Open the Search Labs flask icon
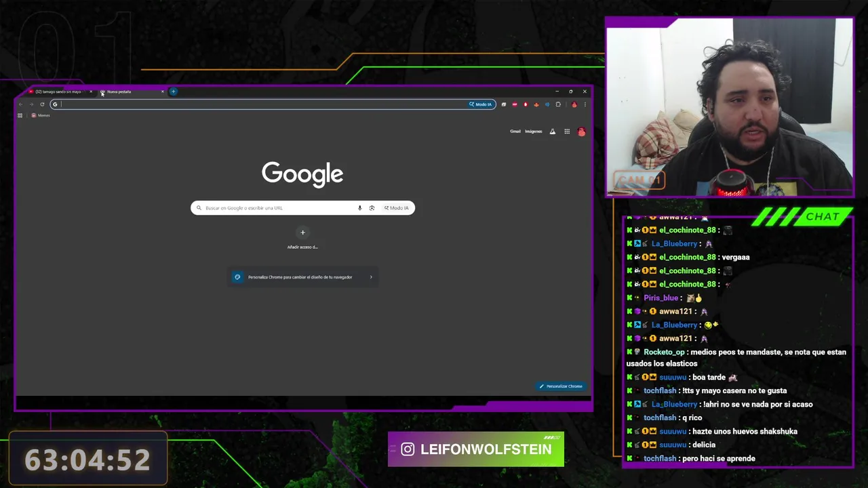The height and width of the screenshot is (488, 868). [x=552, y=131]
